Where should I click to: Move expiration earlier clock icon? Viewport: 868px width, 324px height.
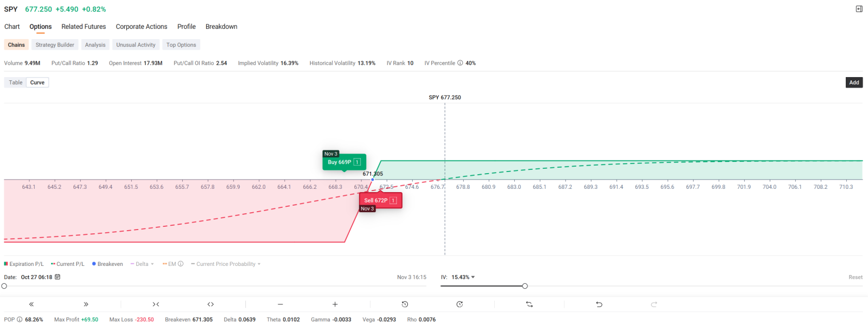click(x=405, y=304)
